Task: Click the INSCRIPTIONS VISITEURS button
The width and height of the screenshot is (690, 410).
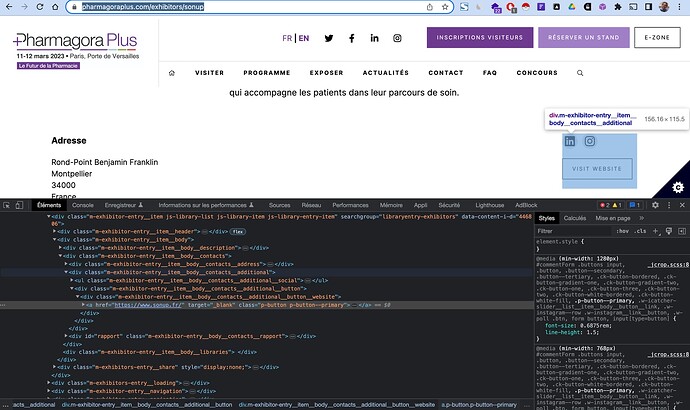Action: (x=480, y=37)
